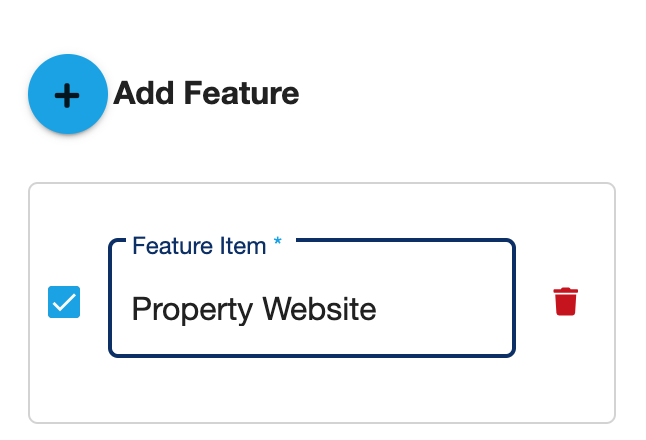Click the trash can beside Feature Item
Image resolution: width=646 pixels, height=440 pixels.
tap(565, 302)
